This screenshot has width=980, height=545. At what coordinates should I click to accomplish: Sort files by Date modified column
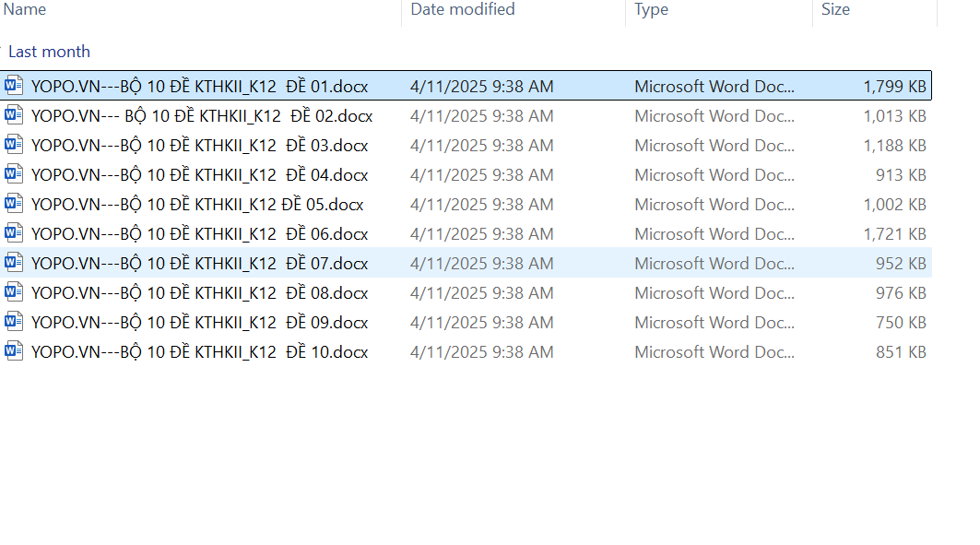pyautogui.click(x=463, y=10)
